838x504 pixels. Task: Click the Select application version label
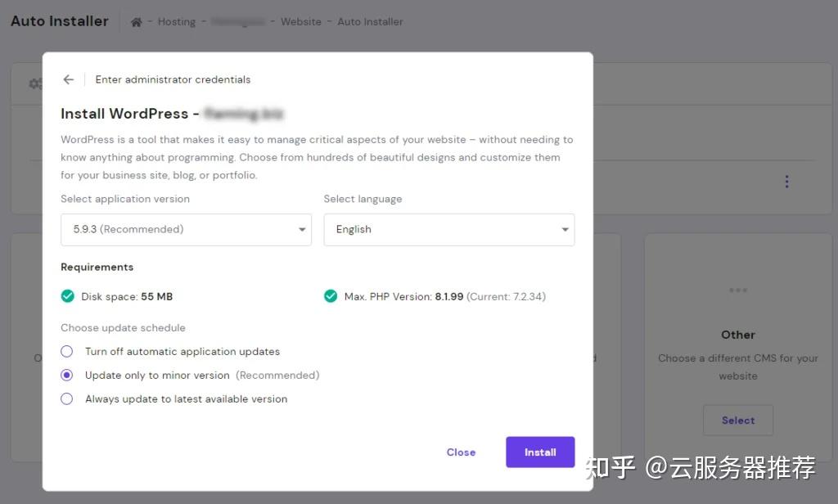125,199
